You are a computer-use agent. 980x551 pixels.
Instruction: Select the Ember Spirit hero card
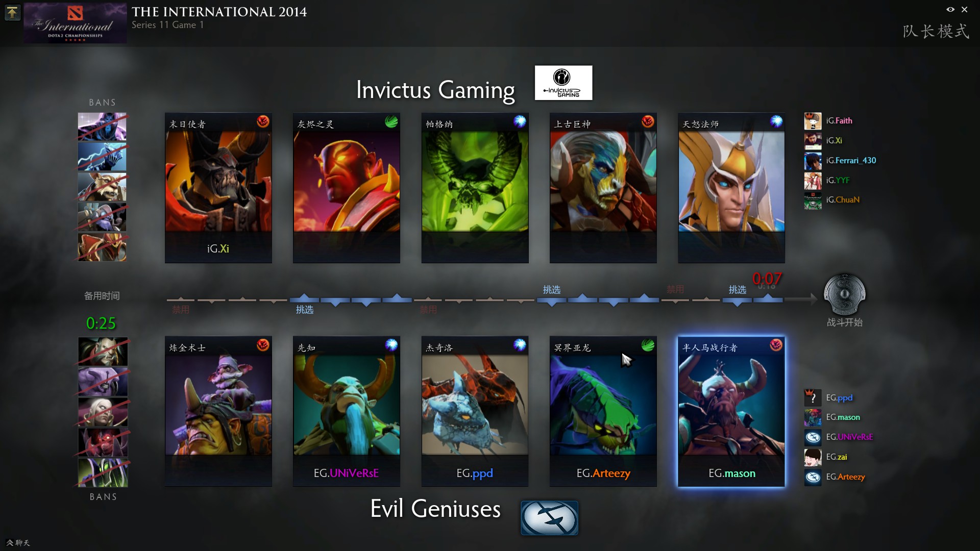point(346,188)
